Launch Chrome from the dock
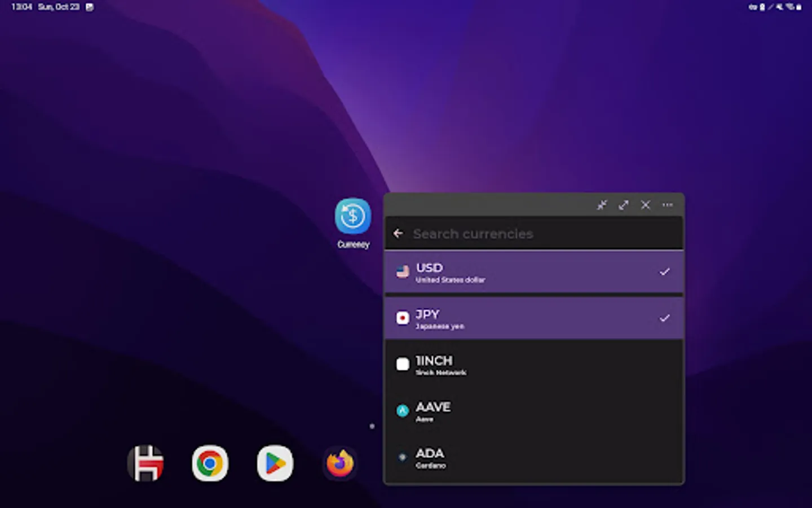 click(210, 464)
